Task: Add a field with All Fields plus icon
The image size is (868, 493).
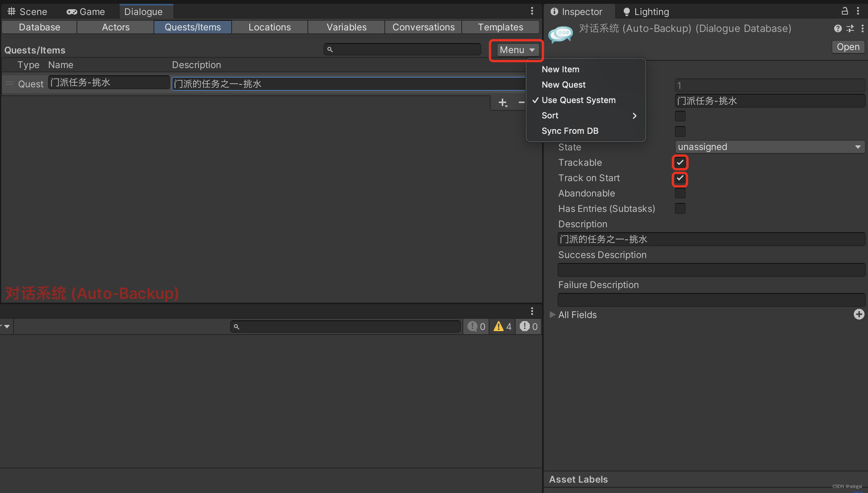Action: pos(859,314)
